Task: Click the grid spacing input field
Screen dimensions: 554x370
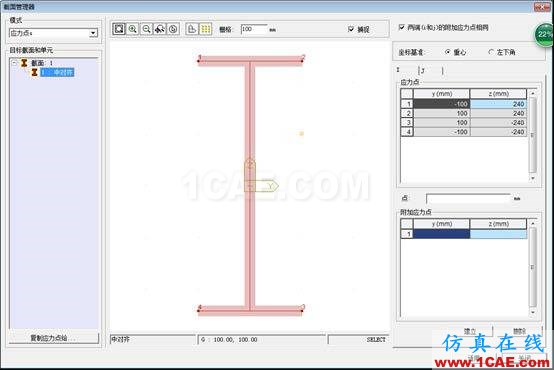Action: pyautogui.click(x=254, y=29)
